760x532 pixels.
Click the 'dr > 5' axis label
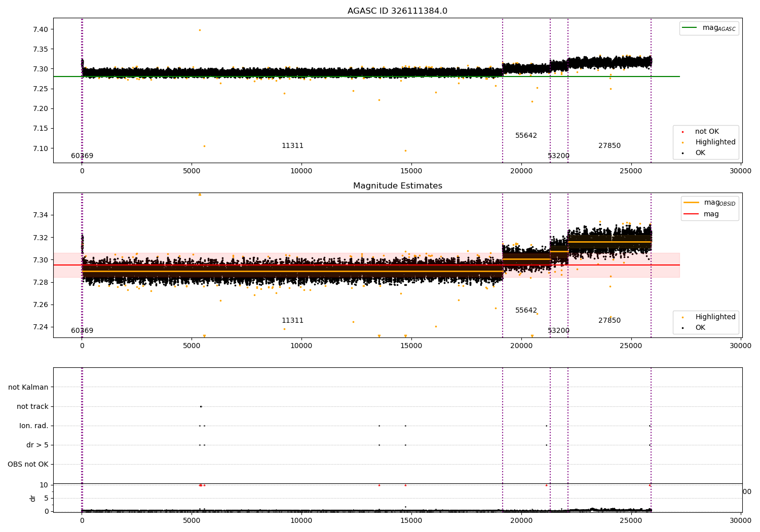[x=37, y=445]
